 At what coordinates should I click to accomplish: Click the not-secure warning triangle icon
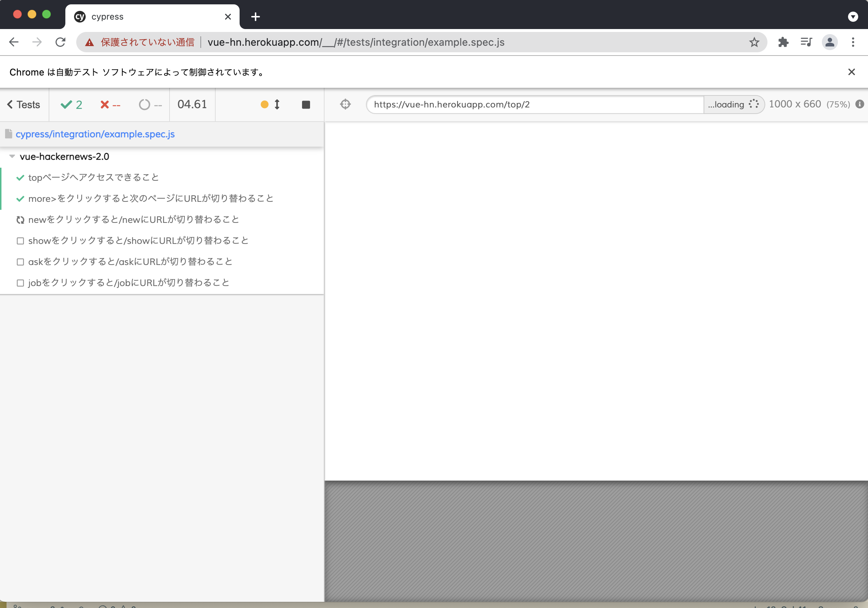90,42
